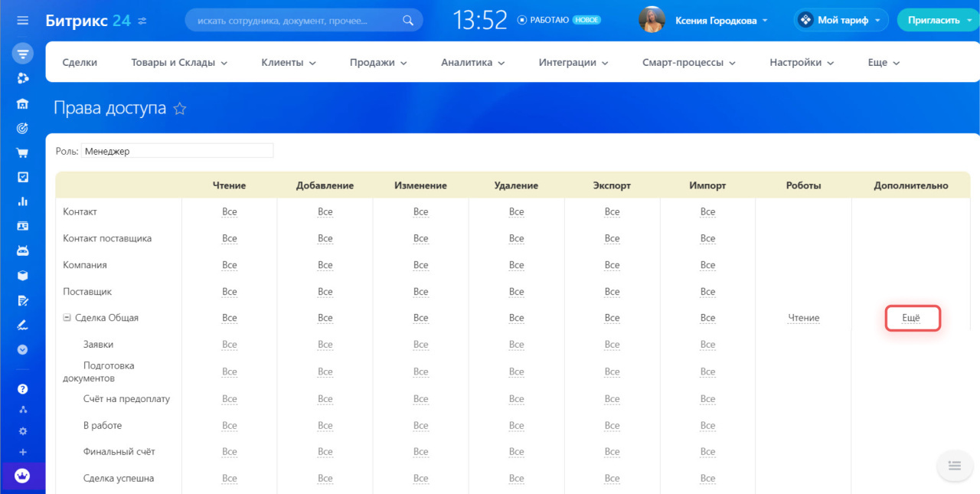The width and height of the screenshot is (980, 494).
Task: Click Ещё in the Сделка Общая row
Action: click(x=911, y=318)
